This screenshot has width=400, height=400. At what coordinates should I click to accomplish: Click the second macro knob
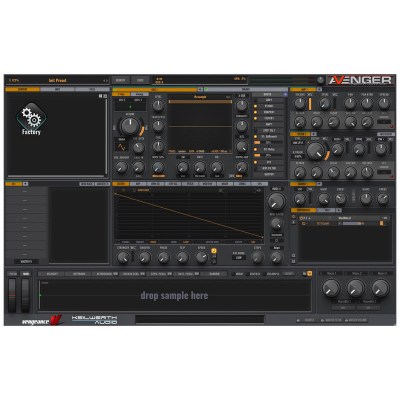(356, 288)
